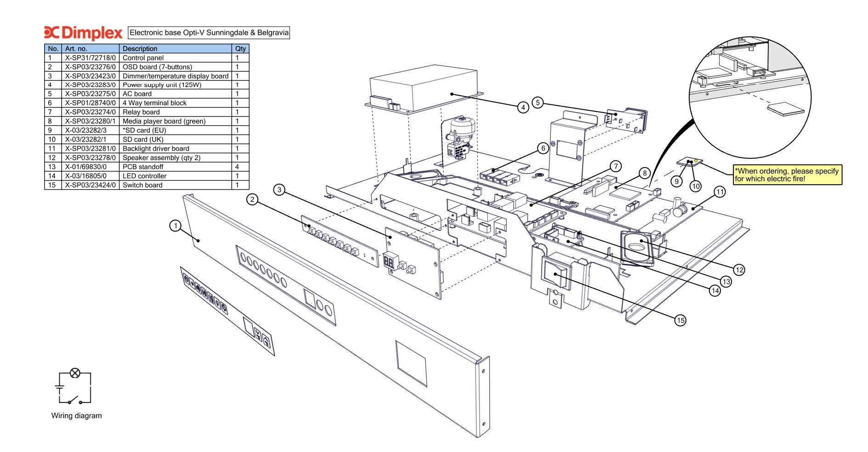The height and width of the screenshot is (452, 868).
Task: Select article number X-SP31/72718/0
Action: click(x=90, y=58)
